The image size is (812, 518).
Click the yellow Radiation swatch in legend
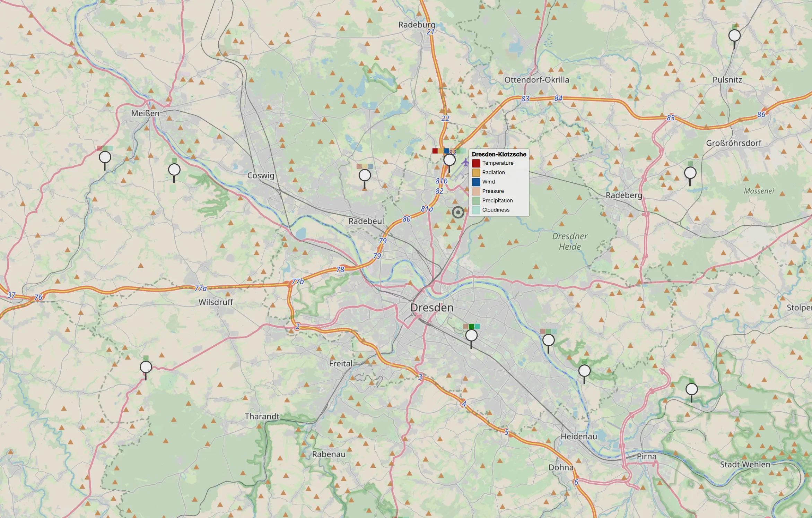click(x=476, y=173)
